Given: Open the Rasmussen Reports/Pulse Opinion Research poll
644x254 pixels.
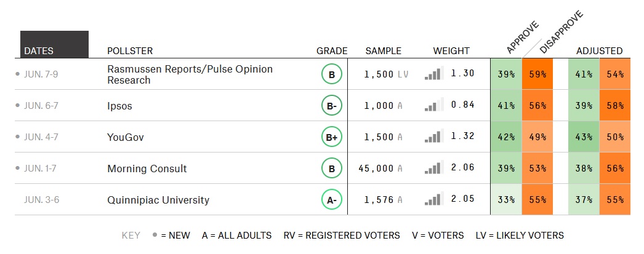Looking at the screenshot, I should coord(190,74).
